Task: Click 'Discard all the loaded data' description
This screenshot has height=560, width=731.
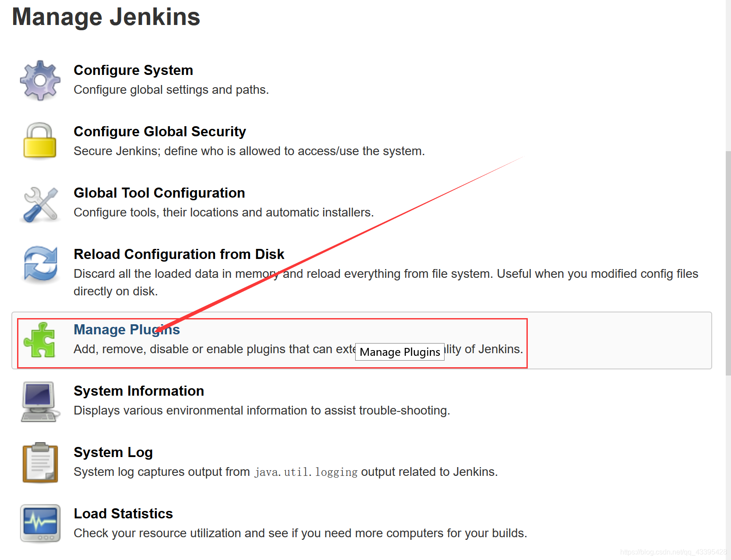Action: click(x=386, y=282)
